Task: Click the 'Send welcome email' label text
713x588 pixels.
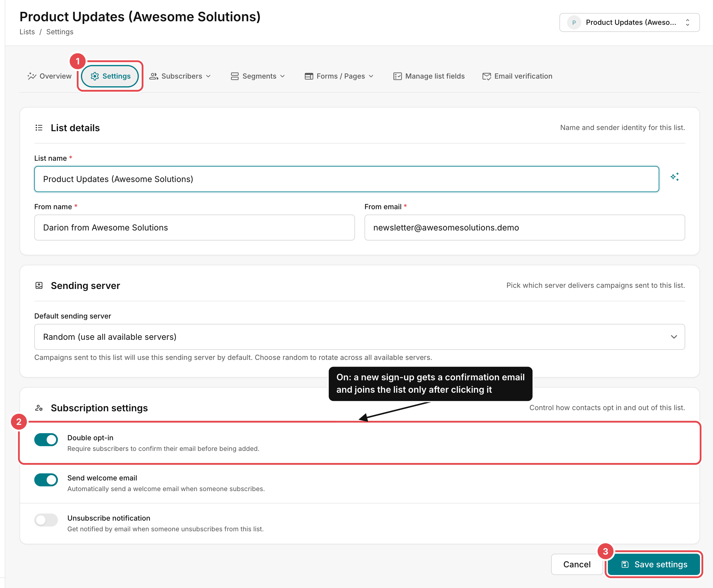Action: tap(102, 478)
